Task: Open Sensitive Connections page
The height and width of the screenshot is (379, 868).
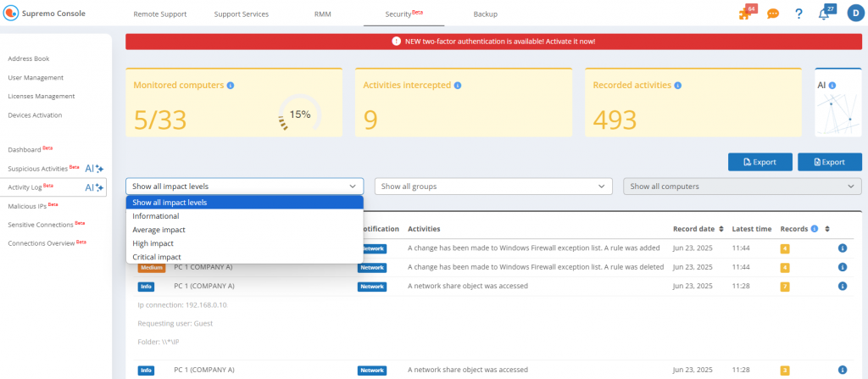Action: tap(46, 225)
